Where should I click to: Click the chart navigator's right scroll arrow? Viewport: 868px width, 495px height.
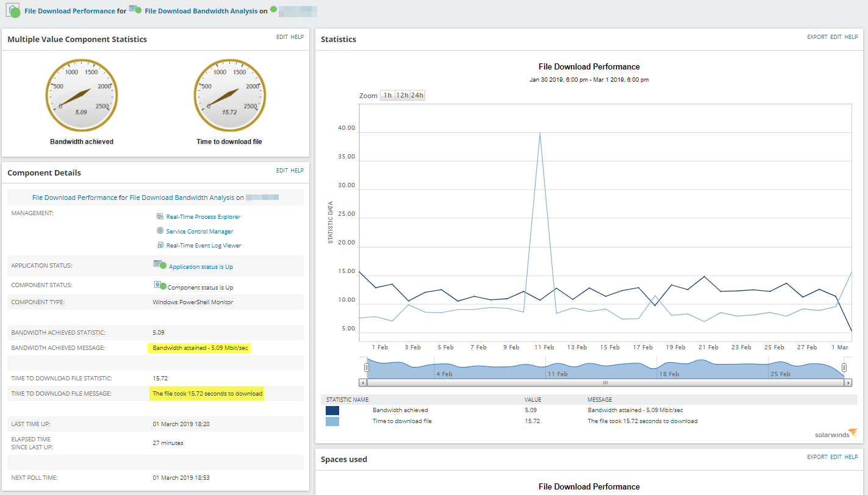click(x=848, y=383)
